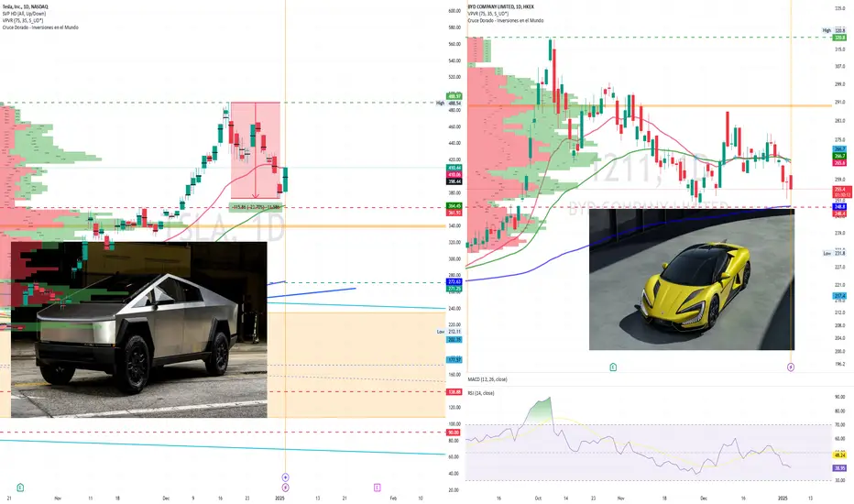Click the red 265.6 price tag

840,162
